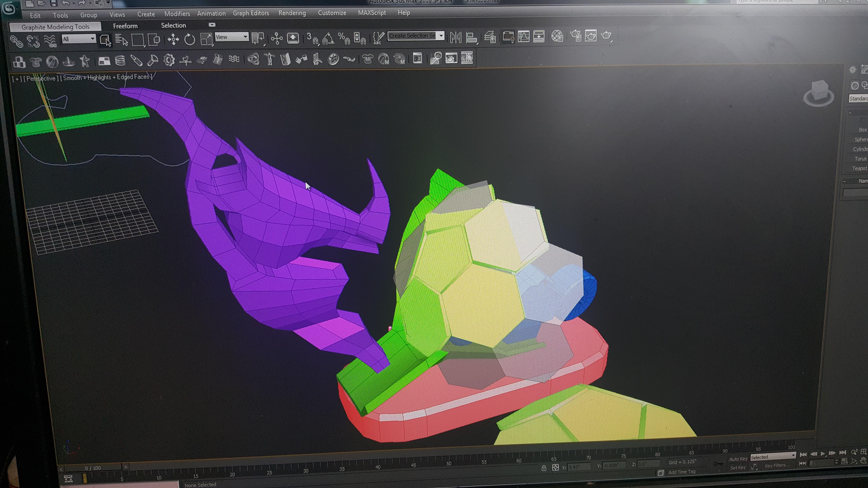The image size is (868, 488).
Task: Switch to the ribbon Selection tab
Action: click(x=174, y=25)
